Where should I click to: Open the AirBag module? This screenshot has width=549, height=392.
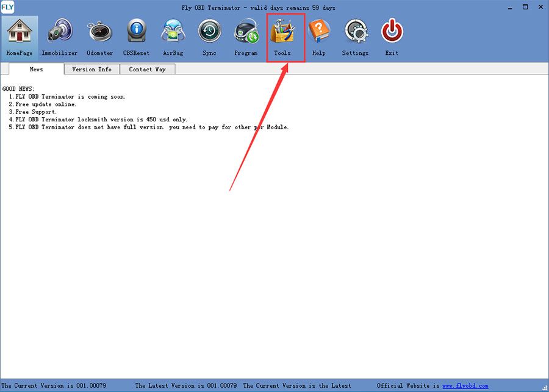pyautogui.click(x=173, y=34)
